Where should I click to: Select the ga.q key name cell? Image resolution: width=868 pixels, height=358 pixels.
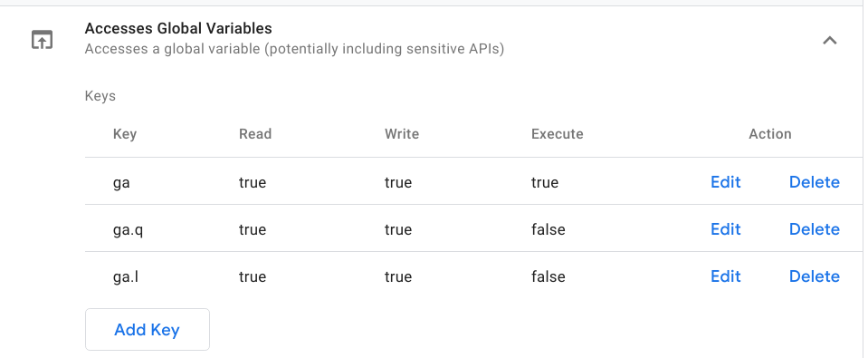pyautogui.click(x=128, y=230)
